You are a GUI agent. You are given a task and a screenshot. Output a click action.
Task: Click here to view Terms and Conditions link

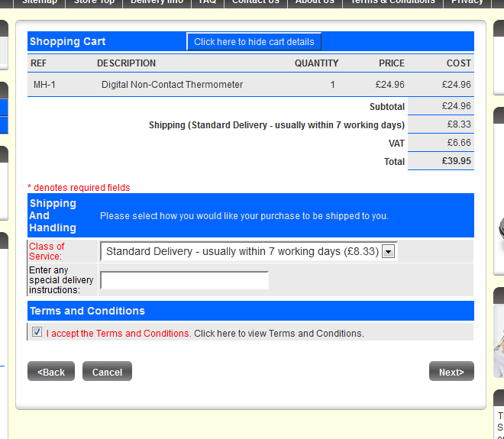[279, 334]
